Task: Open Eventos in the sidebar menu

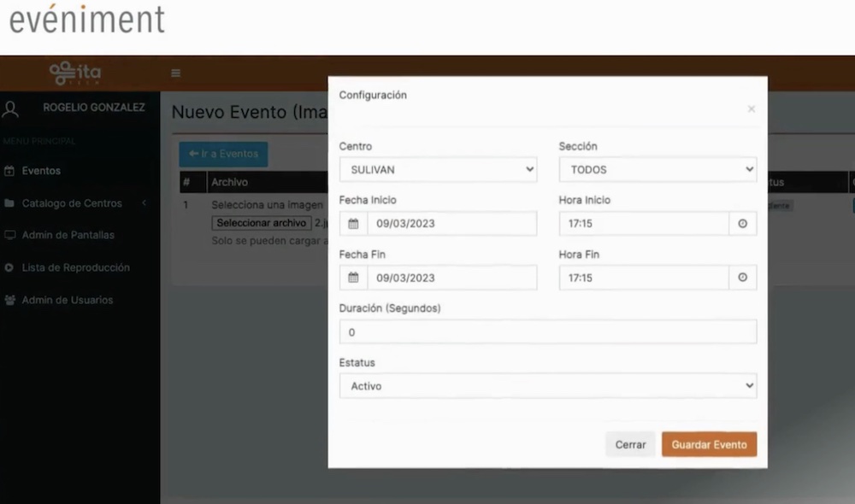Action: click(41, 171)
